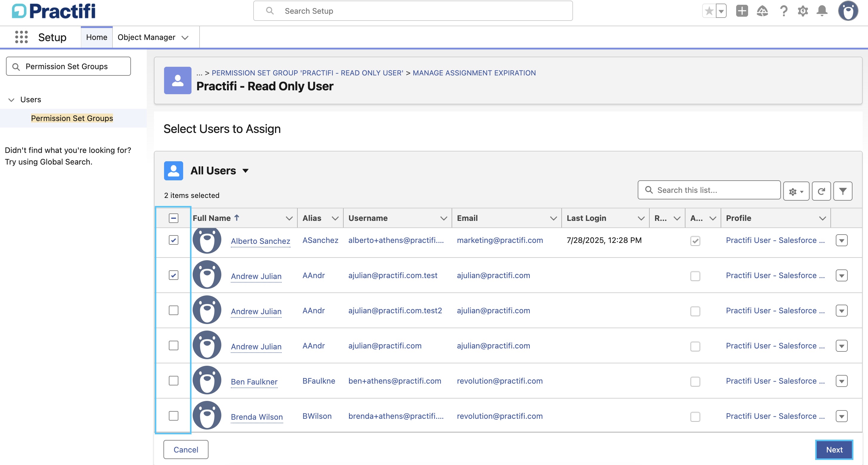This screenshot has height=465, width=868.
Task: Click Brenda Wilson's avatar image
Action: coord(207,415)
